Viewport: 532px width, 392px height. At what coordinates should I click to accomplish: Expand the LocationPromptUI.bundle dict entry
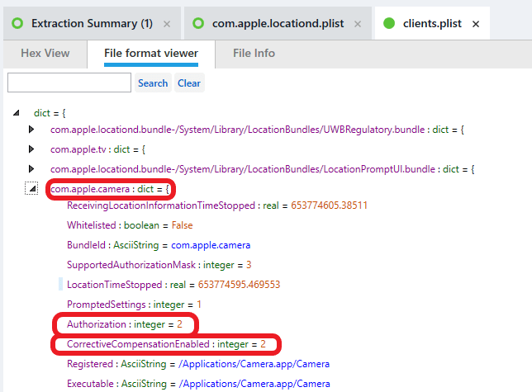31,169
